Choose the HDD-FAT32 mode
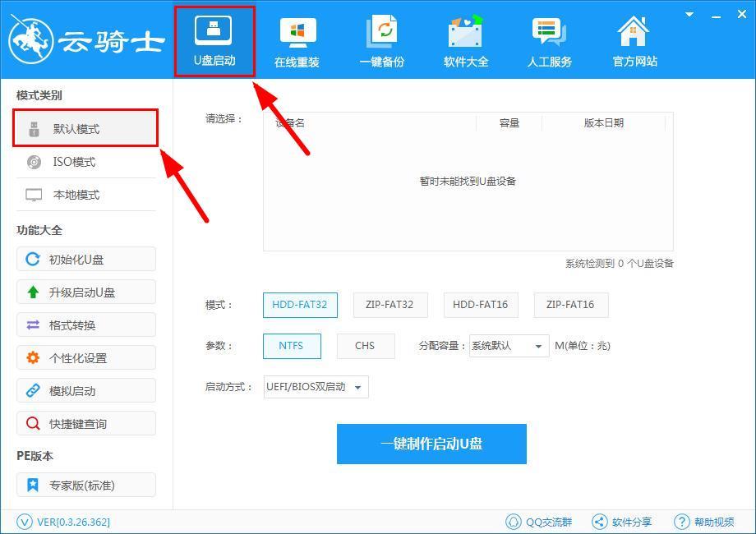Viewport: 756px width, 534px height. 300,305
